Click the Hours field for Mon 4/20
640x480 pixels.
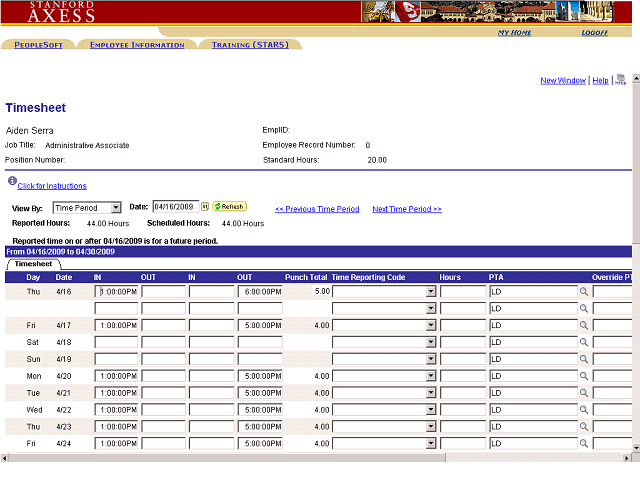462,376
